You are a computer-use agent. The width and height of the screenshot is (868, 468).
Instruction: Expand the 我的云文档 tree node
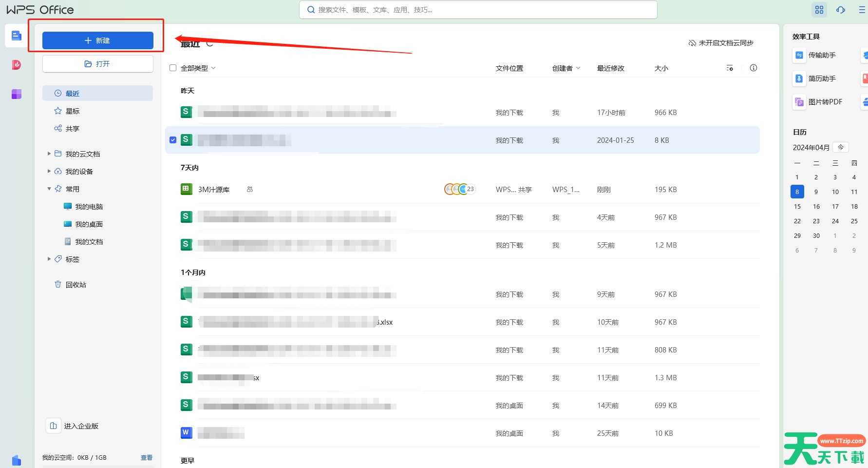point(49,154)
